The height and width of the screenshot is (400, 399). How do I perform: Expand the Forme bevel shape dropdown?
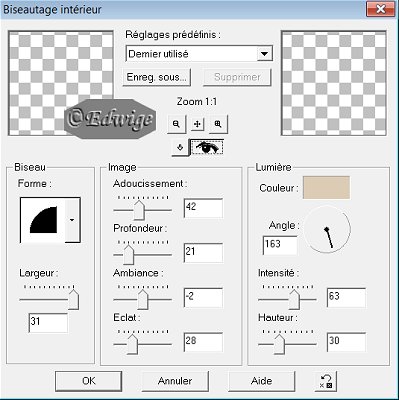pyautogui.click(x=72, y=220)
